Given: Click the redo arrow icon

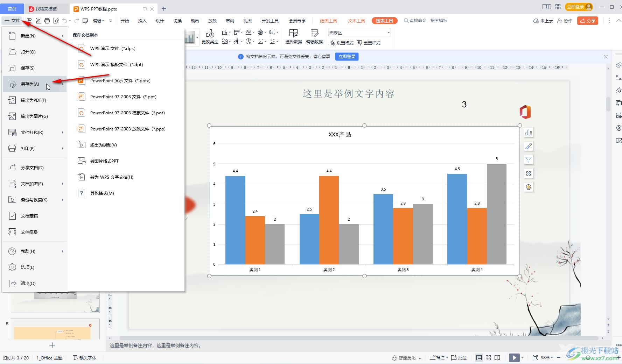Looking at the screenshot, I should 77,21.
